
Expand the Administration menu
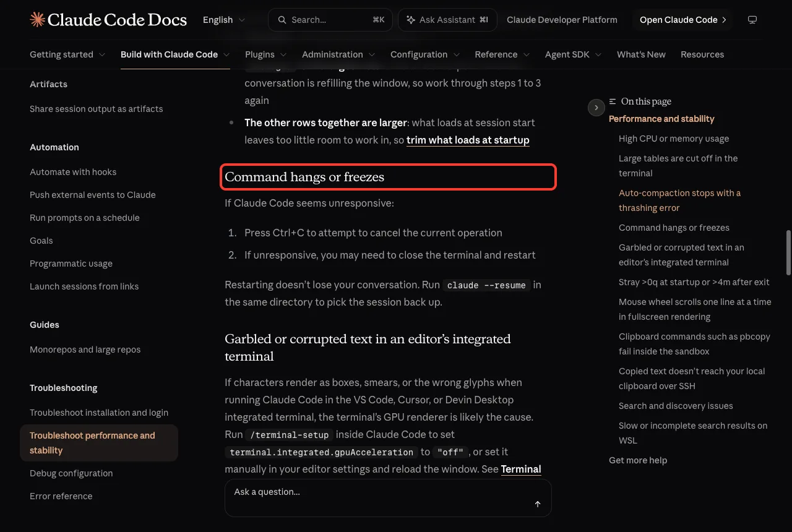pos(338,54)
